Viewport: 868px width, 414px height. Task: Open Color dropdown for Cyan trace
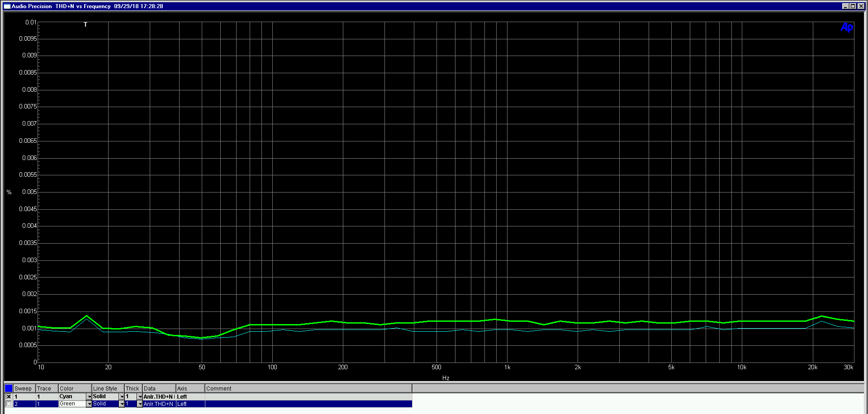[x=89, y=396]
